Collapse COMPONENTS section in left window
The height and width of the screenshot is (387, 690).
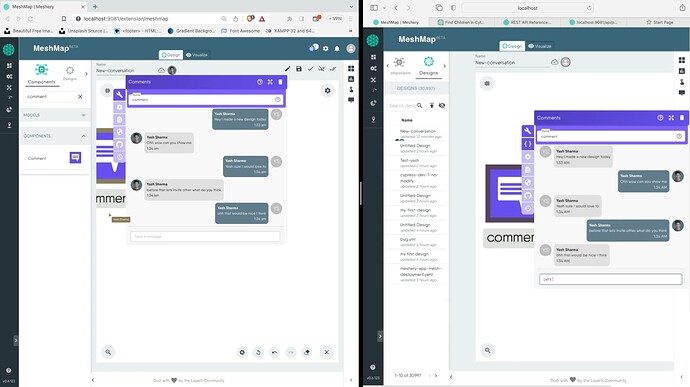(55, 136)
